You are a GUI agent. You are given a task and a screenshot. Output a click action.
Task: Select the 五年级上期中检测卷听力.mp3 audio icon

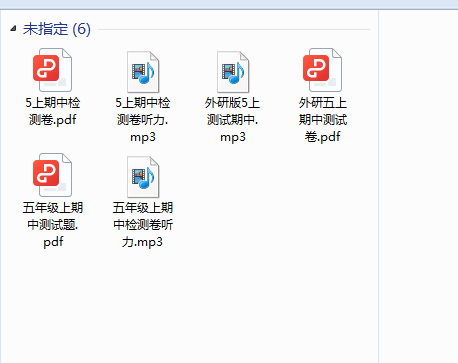pos(143,177)
